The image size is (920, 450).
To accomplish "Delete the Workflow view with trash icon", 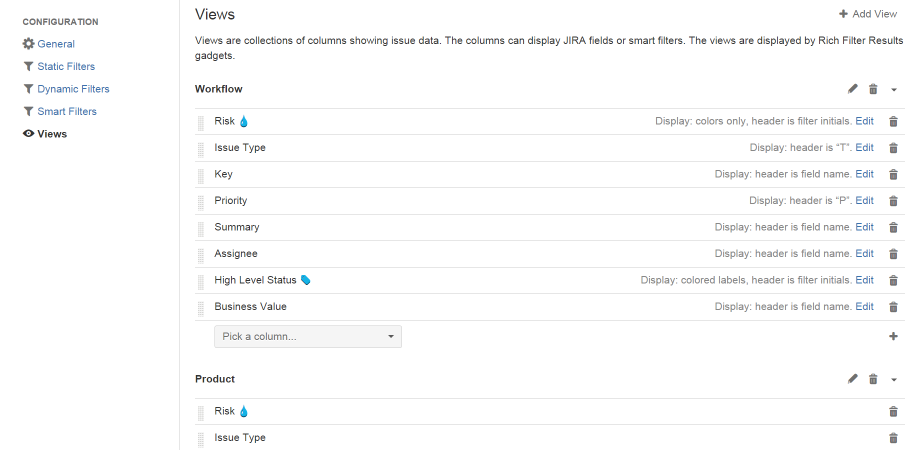I will (x=873, y=89).
